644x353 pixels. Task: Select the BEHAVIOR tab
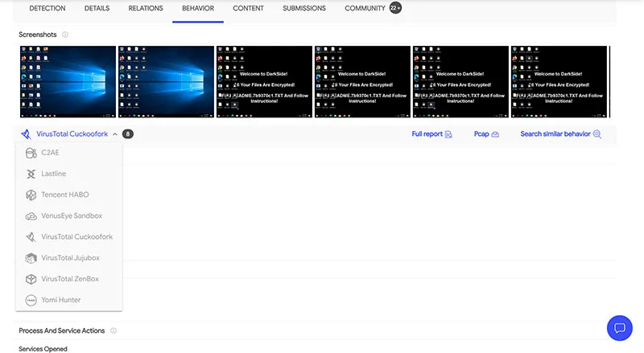pos(198,8)
